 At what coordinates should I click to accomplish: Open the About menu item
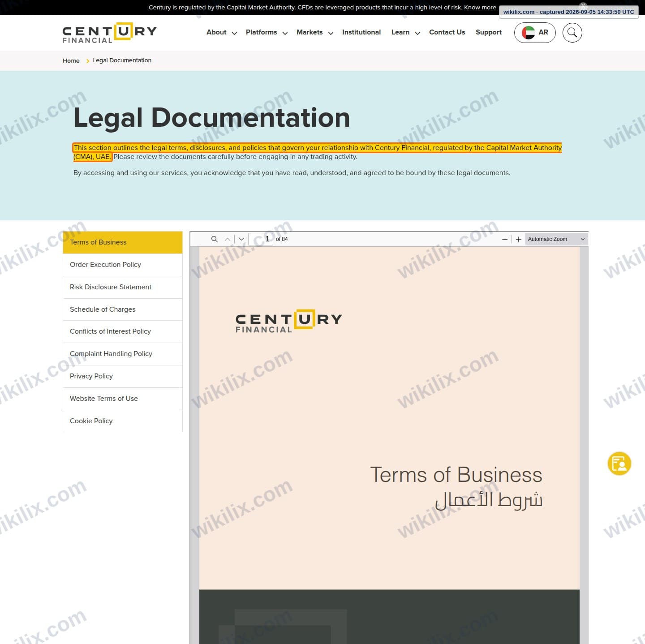pyautogui.click(x=216, y=32)
